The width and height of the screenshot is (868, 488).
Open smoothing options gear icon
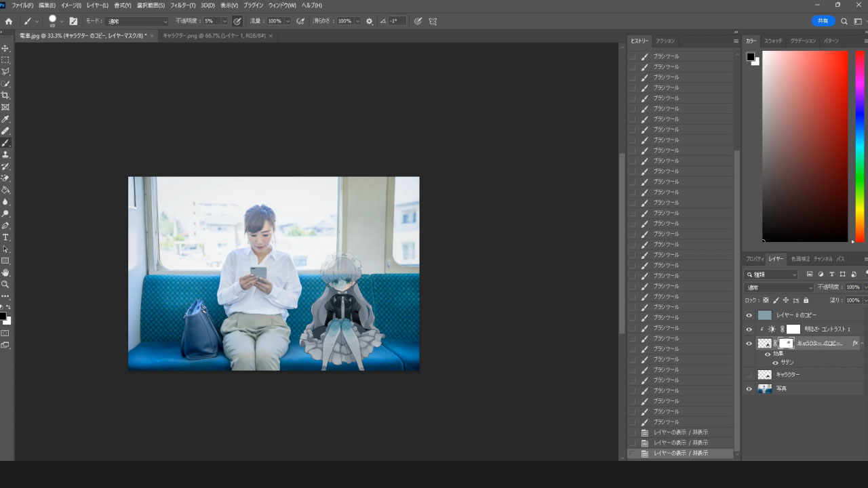(370, 21)
